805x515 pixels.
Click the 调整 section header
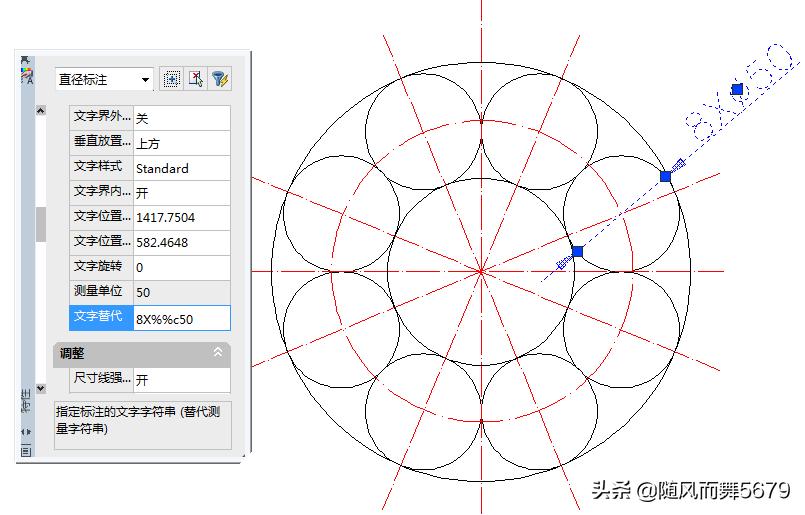point(142,354)
